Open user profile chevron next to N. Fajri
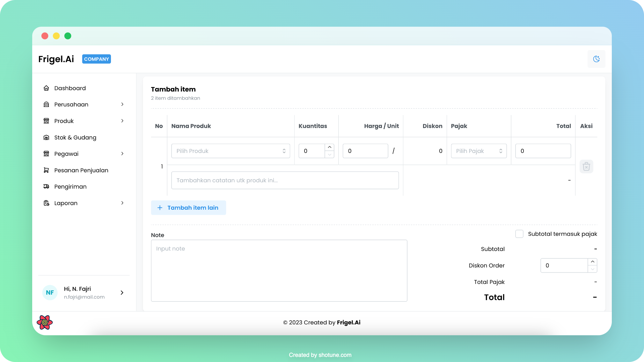Viewport: 644px width, 362px height. 122,293
